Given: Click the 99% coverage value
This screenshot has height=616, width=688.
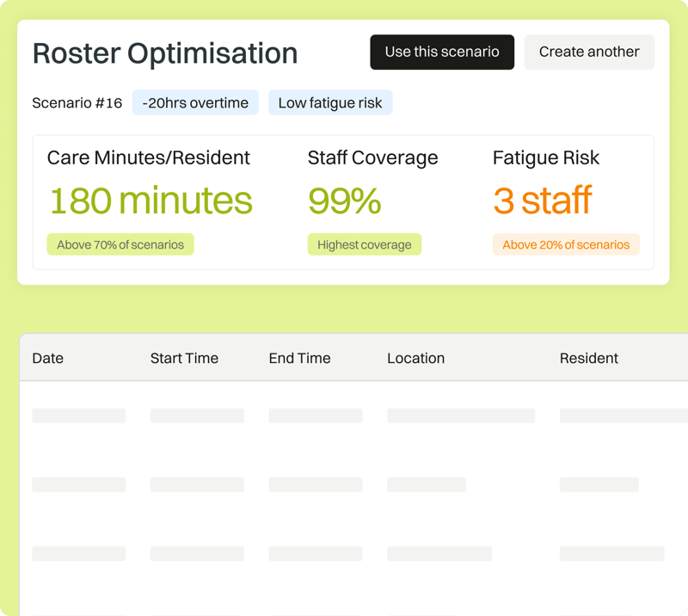Looking at the screenshot, I should tap(344, 200).
